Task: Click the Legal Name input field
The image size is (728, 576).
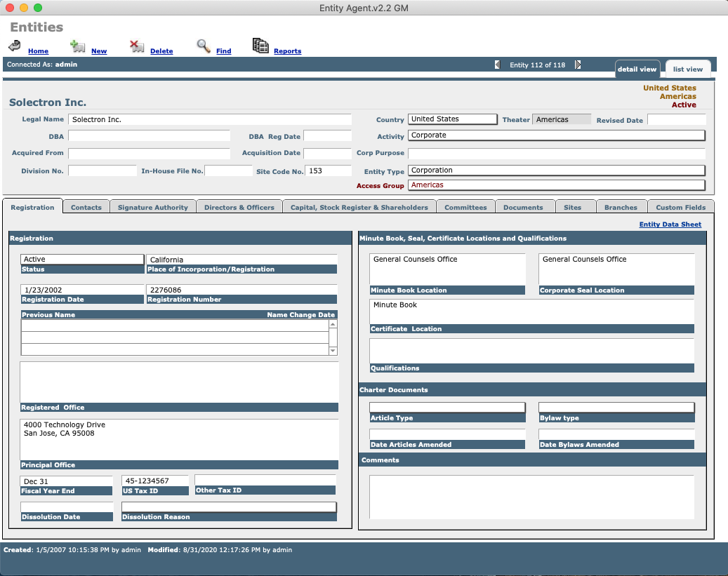Action: 210,120
